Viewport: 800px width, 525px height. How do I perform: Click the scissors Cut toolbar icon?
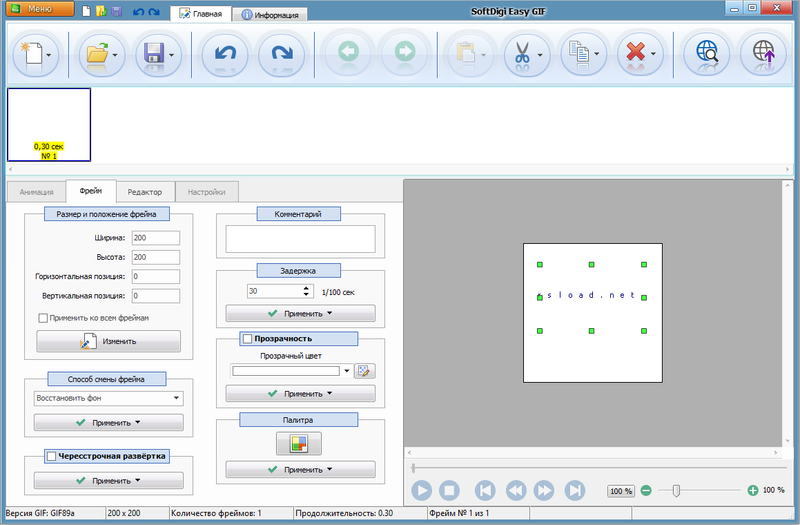(522, 53)
